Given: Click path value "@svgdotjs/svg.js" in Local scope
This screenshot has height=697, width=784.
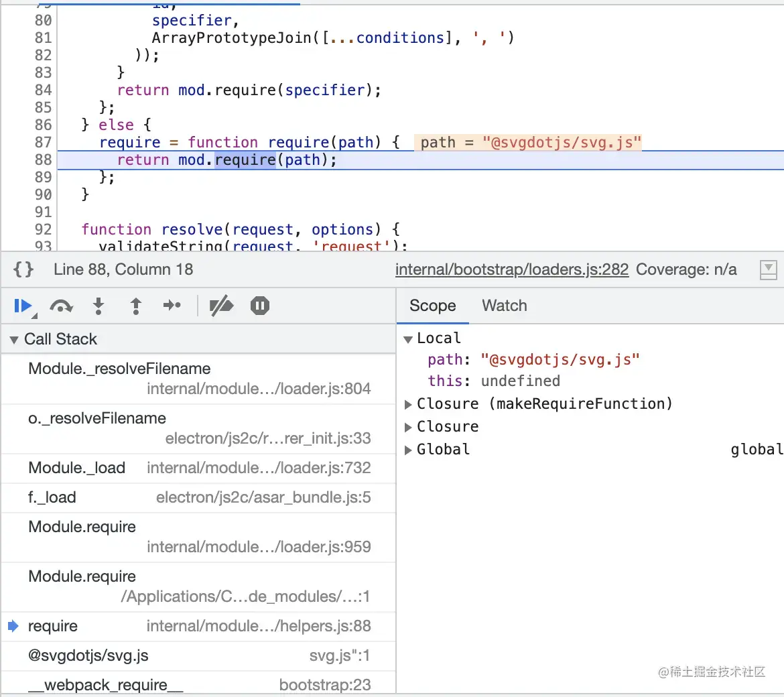Looking at the screenshot, I should click(560, 360).
